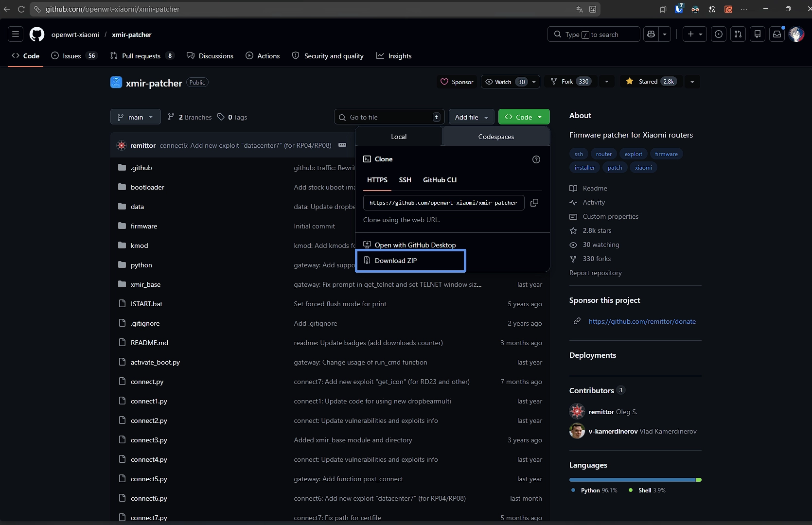Select the HTTPS clone option

[377, 180]
